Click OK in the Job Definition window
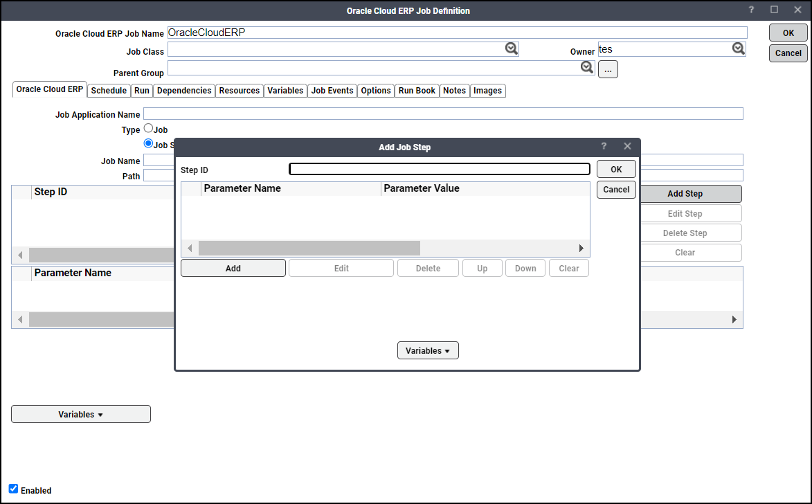The image size is (812, 504). (x=788, y=33)
